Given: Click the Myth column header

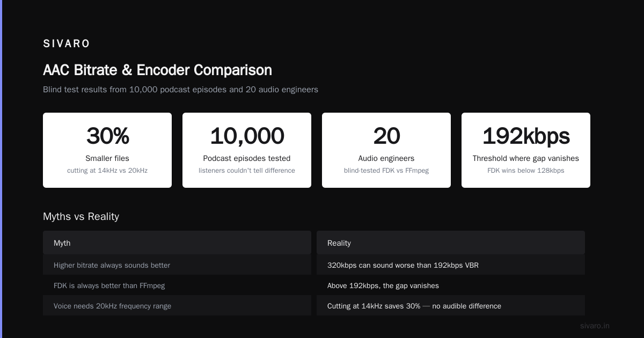Looking at the screenshot, I should pos(177,243).
